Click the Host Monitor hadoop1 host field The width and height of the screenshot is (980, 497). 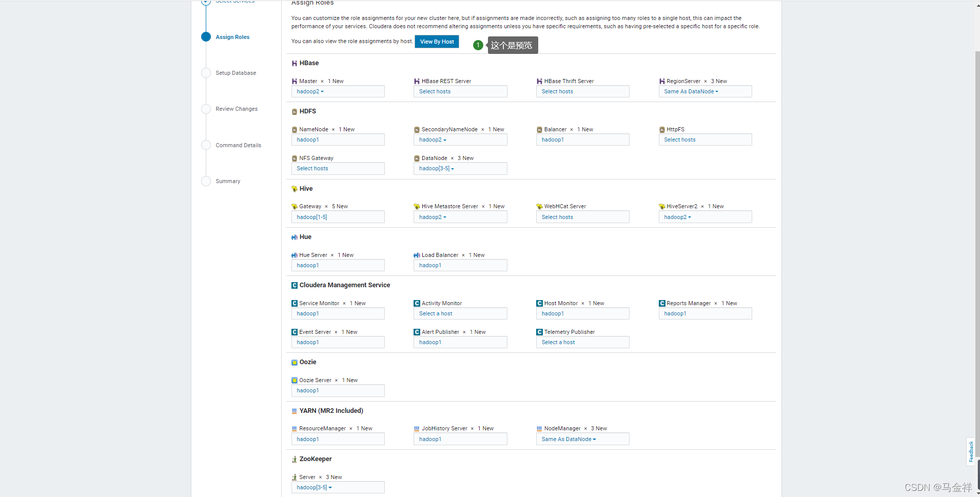(583, 313)
